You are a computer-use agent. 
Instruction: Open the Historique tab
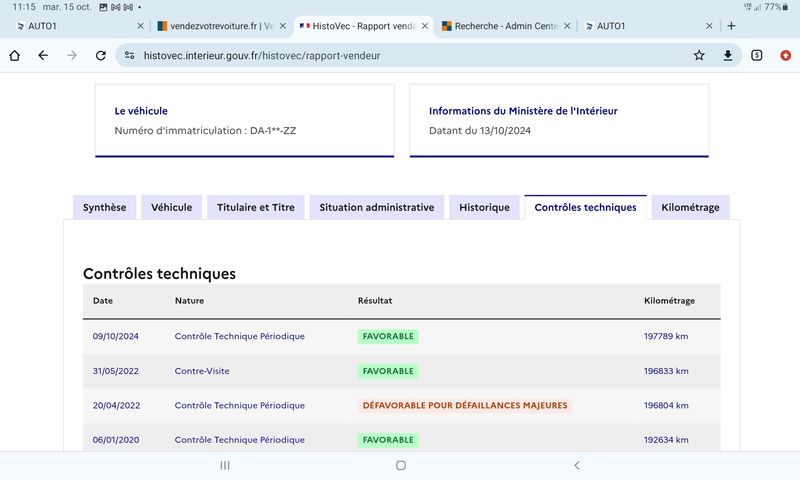tap(484, 207)
